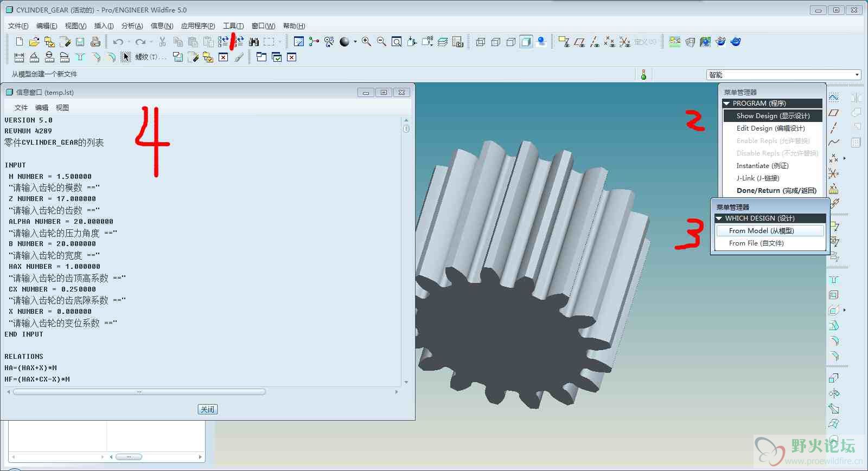Enable shaded display mode
The width and height of the screenshot is (868, 471).
[x=526, y=42]
